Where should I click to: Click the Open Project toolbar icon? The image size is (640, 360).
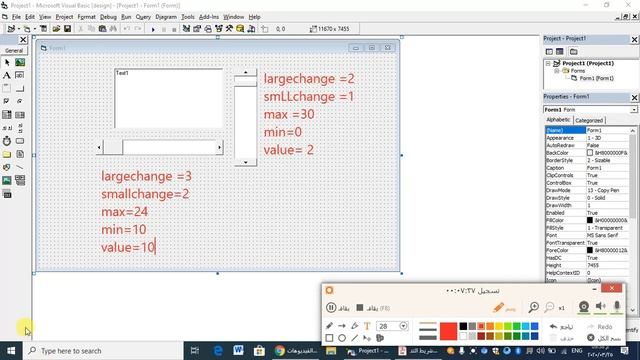(56, 29)
